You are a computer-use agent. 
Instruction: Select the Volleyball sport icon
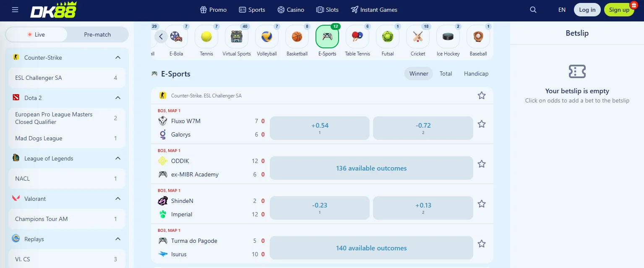tap(267, 37)
